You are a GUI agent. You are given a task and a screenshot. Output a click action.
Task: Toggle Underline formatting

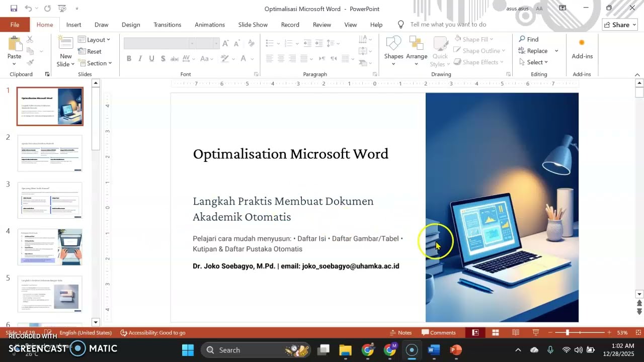pos(151,59)
